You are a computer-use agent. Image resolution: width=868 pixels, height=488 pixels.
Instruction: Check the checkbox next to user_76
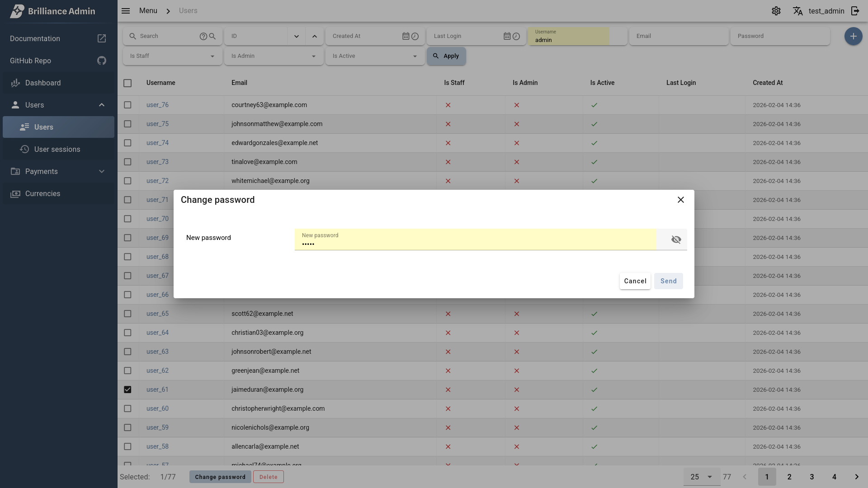(x=127, y=105)
